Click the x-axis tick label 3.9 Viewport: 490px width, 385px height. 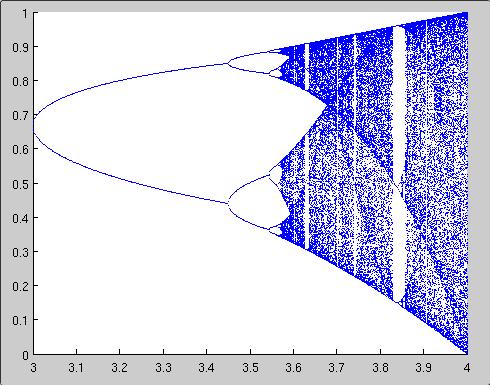423,368
